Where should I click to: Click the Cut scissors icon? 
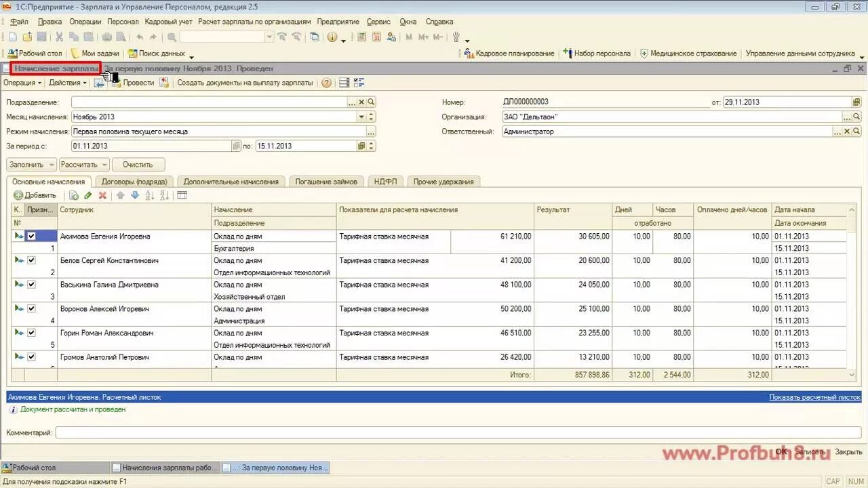59,37
